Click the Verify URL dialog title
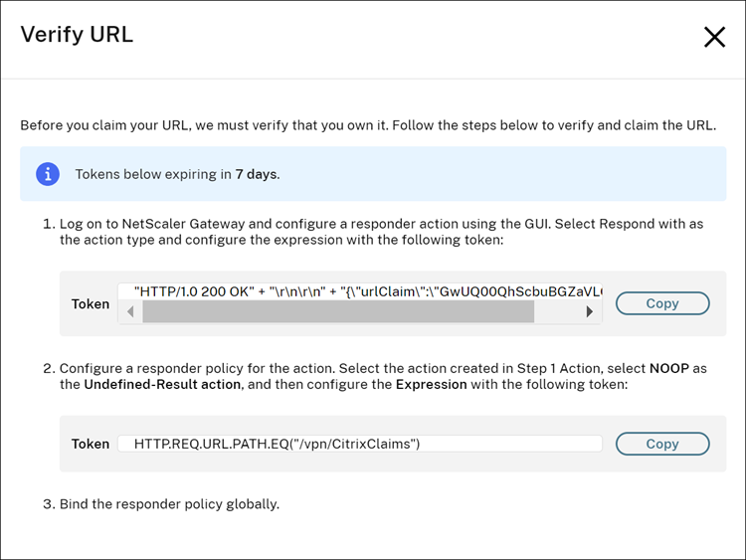Viewport: 746px width, 560px height. click(77, 36)
